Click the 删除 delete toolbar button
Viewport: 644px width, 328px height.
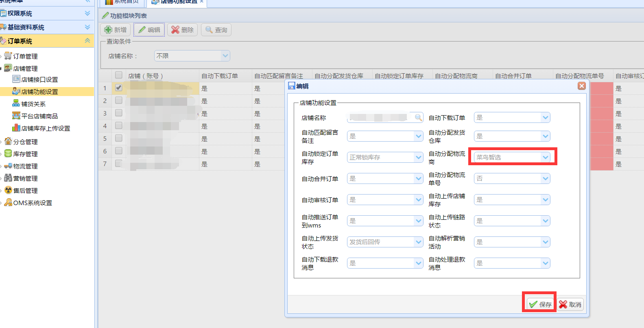182,30
